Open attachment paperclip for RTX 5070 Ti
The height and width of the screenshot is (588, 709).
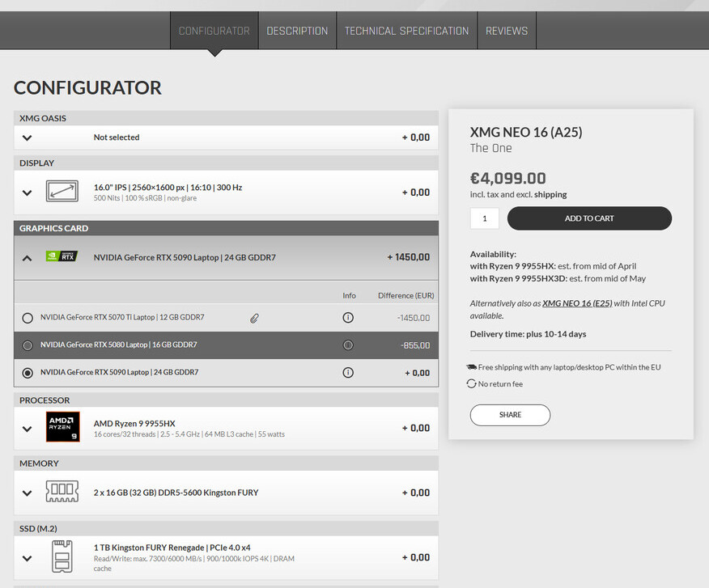pyautogui.click(x=255, y=318)
